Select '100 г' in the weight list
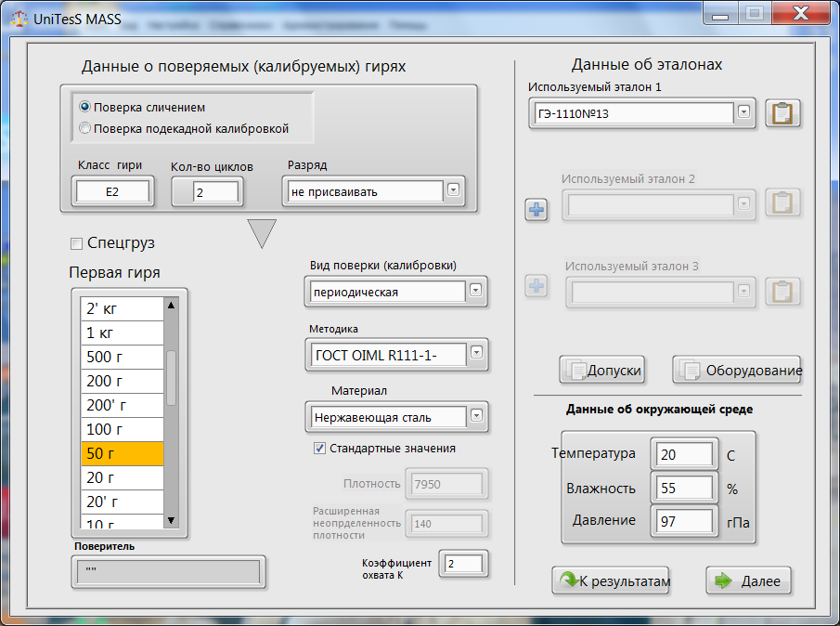This screenshot has height=626, width=840. point(123,430)
